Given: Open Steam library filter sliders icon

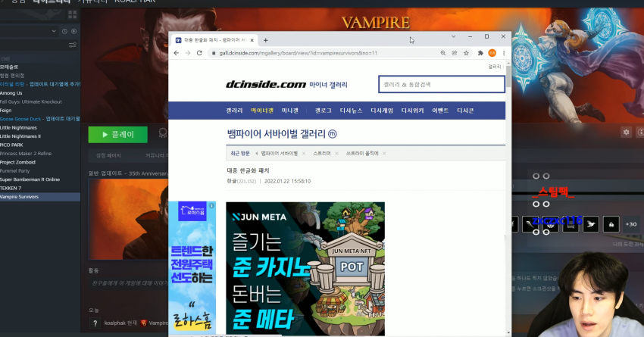Looking at the screenshot, I should click(72, 45).
